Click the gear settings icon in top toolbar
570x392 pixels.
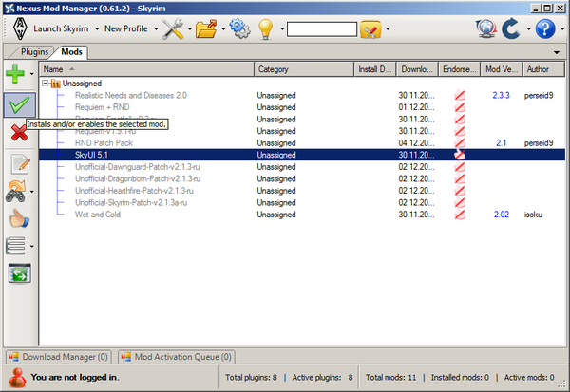point(238,28)
